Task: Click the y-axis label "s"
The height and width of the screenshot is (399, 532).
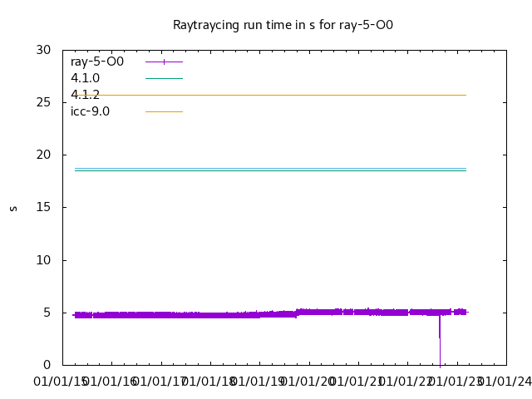Action: click(x=13, y=208)
